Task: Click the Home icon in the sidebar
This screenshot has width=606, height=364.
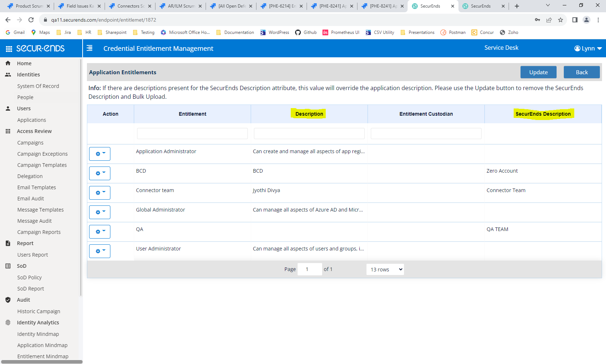Action: tap(8, 63)
